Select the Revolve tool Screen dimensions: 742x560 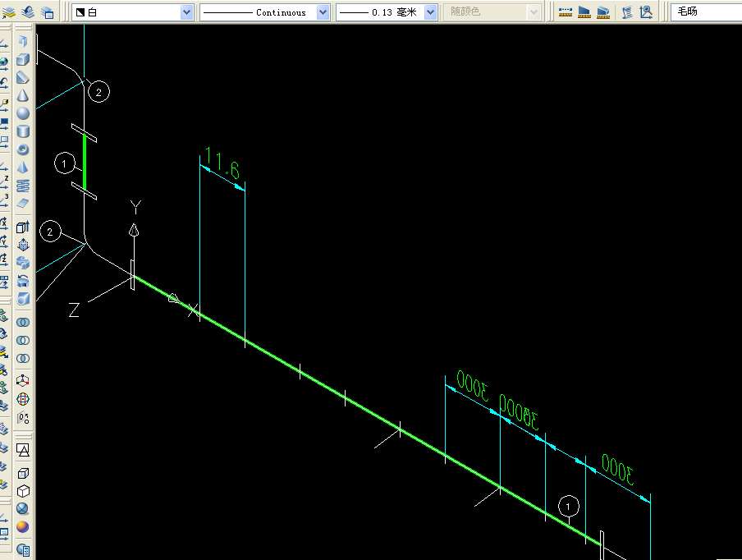coord(23,281)
